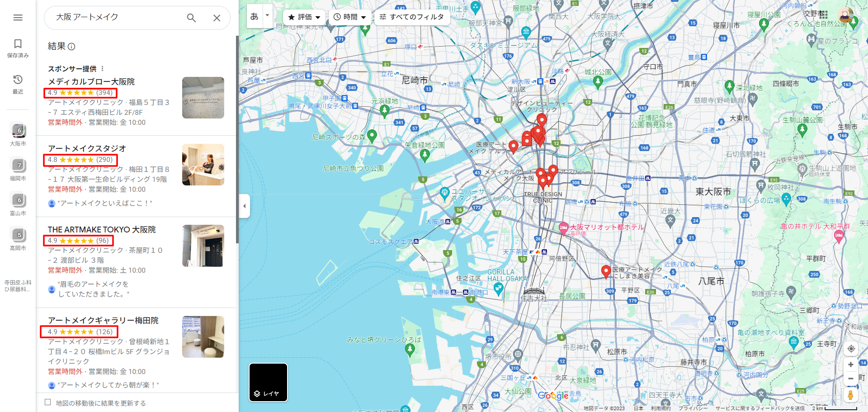The width and height of the screenshot is (868, 412).
Task: Click the search magnifier icon
Action: coord(192,18)
